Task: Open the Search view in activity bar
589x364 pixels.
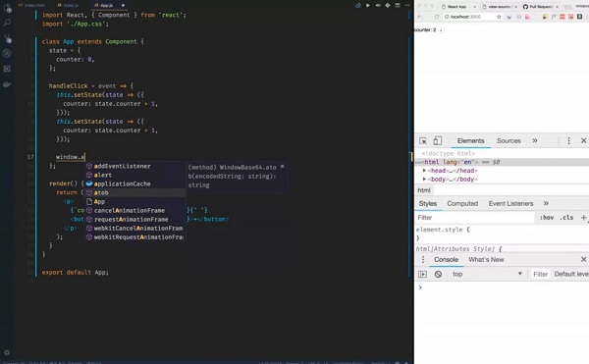Action: [x=7, y=23]
